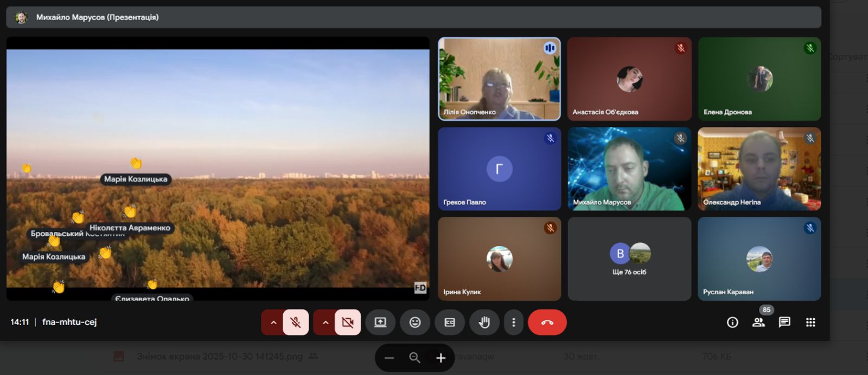This screenshot has width=868, height=375.
Task: Unmute the microphone toggle
Action: point(296,322)
